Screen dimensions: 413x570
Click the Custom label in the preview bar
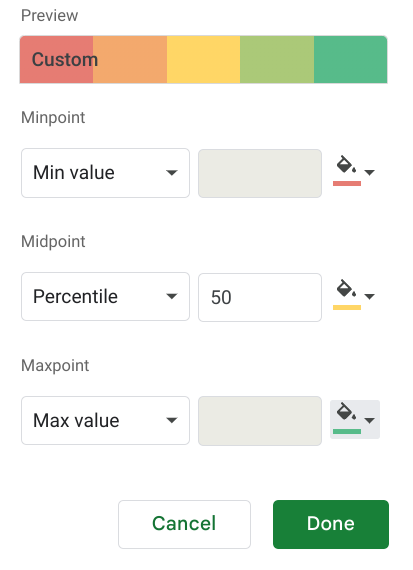[x=65, y=59]
